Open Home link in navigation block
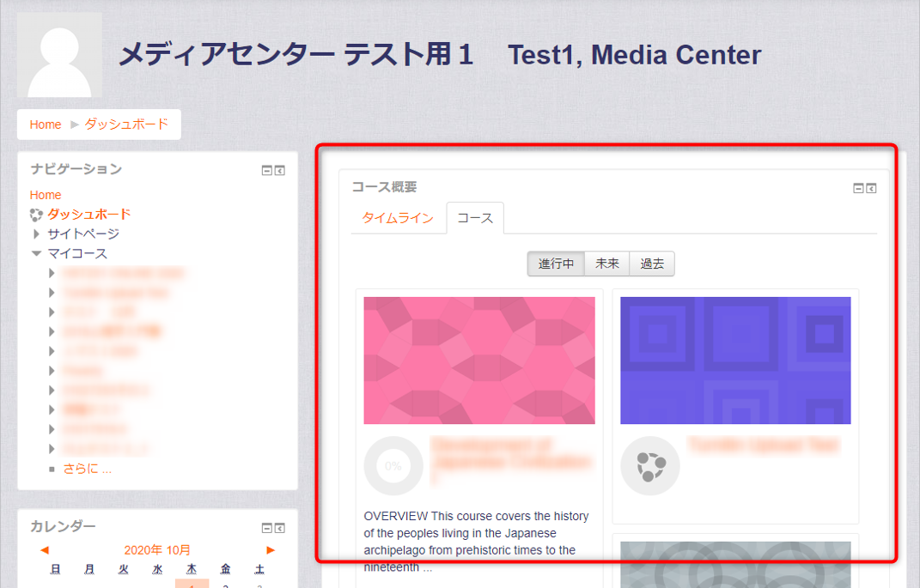 click(46, 195)
